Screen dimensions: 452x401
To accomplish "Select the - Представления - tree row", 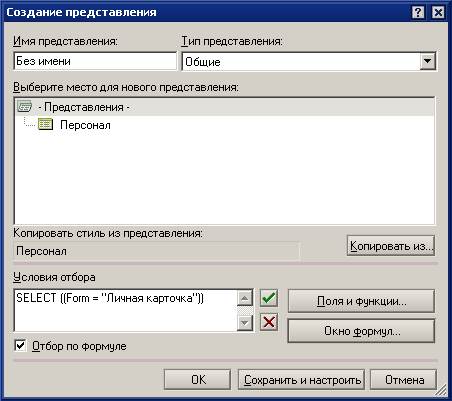I will point(225,107).
